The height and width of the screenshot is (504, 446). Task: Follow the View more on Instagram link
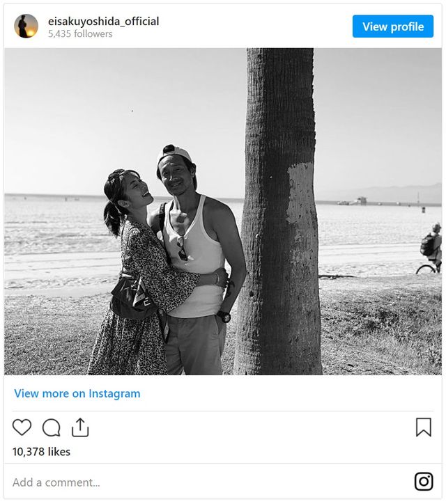point(77,393)
